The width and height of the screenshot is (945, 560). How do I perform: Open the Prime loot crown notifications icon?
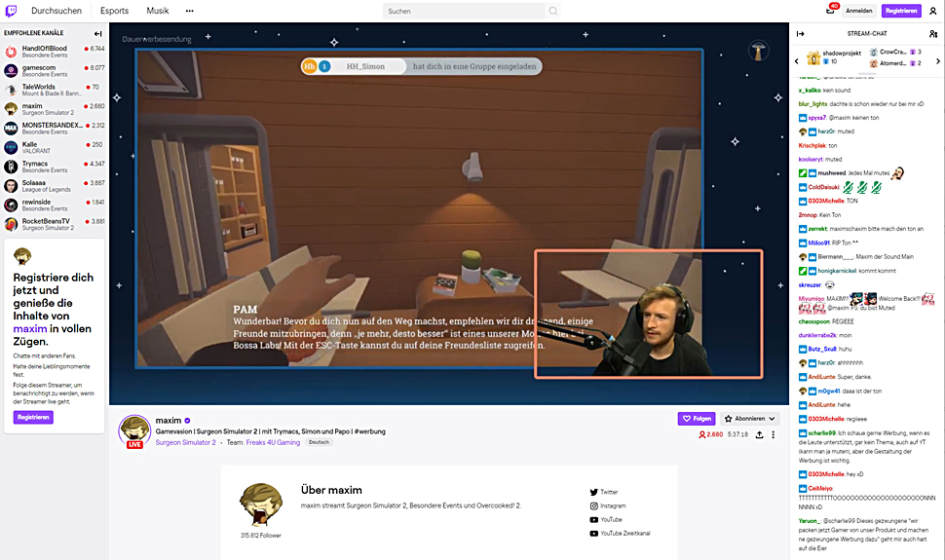[830, 10]
